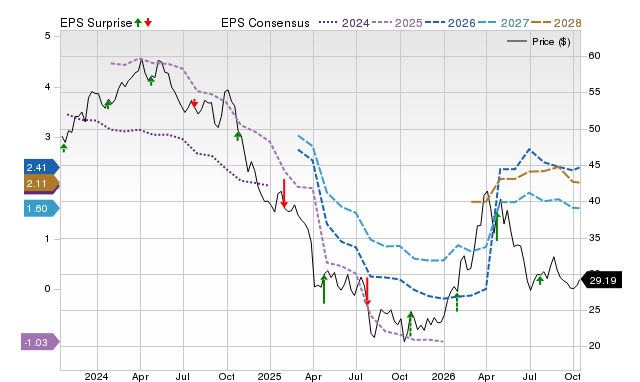
Task: Toggle the 2028 EPS consensus legend entry
Action: point(556,23)
